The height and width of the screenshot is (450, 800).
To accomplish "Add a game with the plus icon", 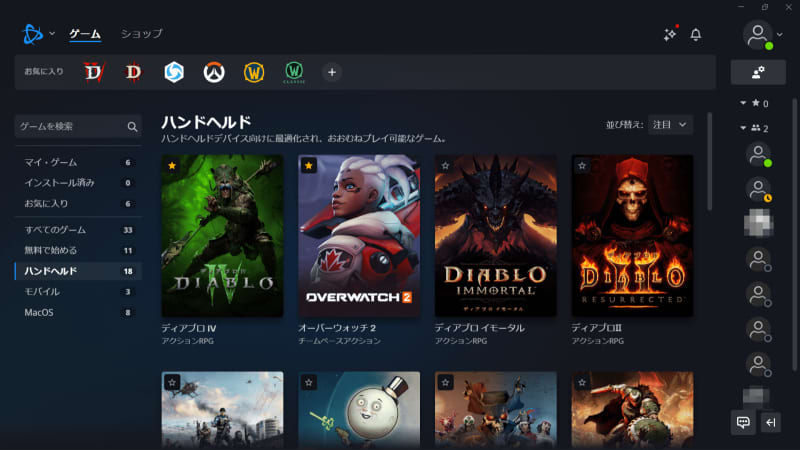I will click(332, 72).
